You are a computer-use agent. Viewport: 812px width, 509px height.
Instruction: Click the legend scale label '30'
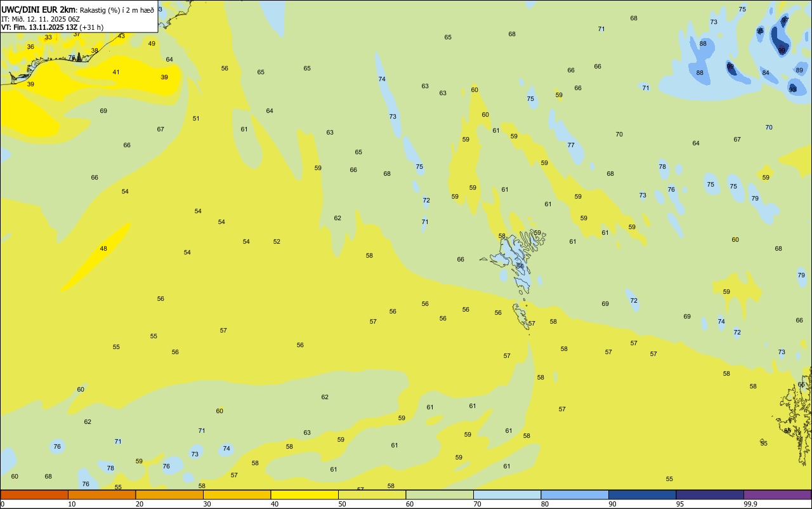click(x=207, y=504)
